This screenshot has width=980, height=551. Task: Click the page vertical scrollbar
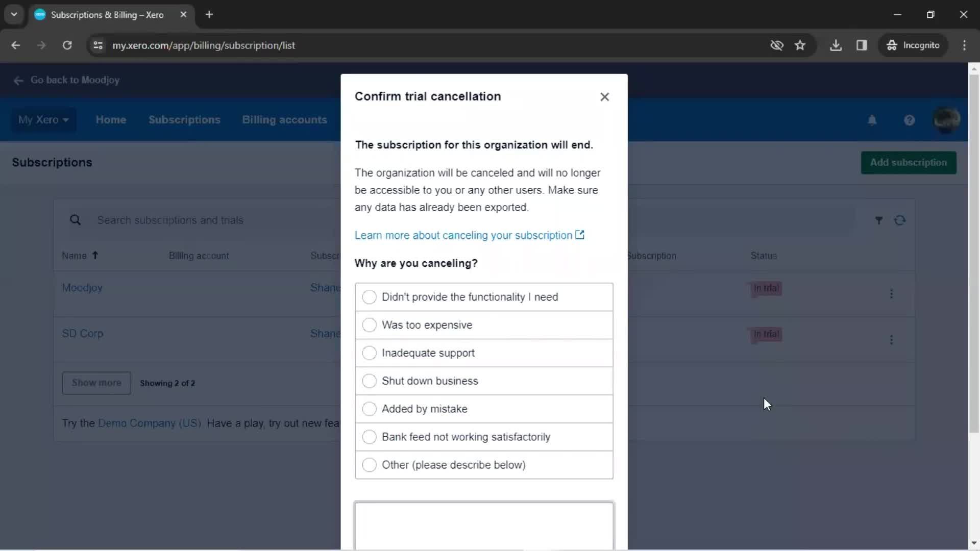pos(974,254)
